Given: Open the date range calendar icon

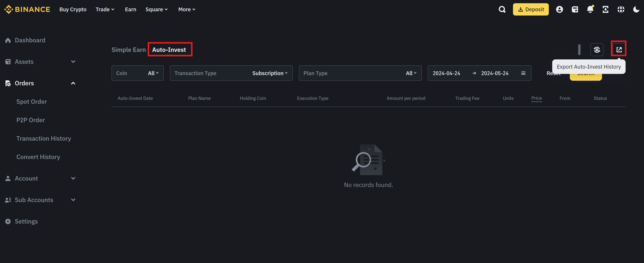Looking at the screenshot, I should point(523,73).
